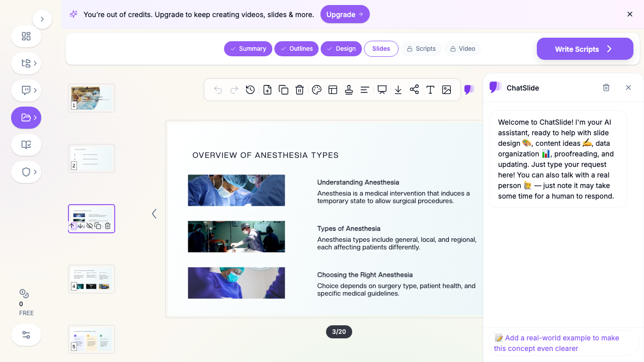Click the ChatSlide welcome message
Viewport: 644px width, 362px height.
558,159
